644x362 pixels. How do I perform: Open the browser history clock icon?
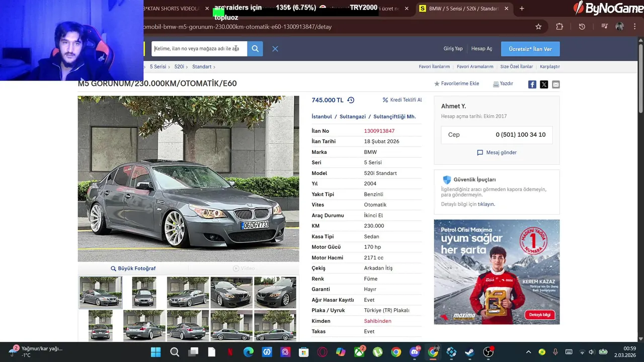point(582,27)
